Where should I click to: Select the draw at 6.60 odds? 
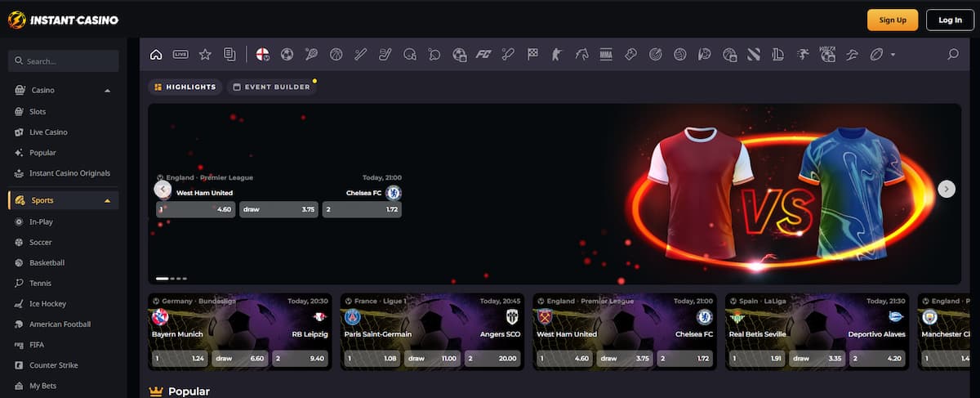point(239,358)
